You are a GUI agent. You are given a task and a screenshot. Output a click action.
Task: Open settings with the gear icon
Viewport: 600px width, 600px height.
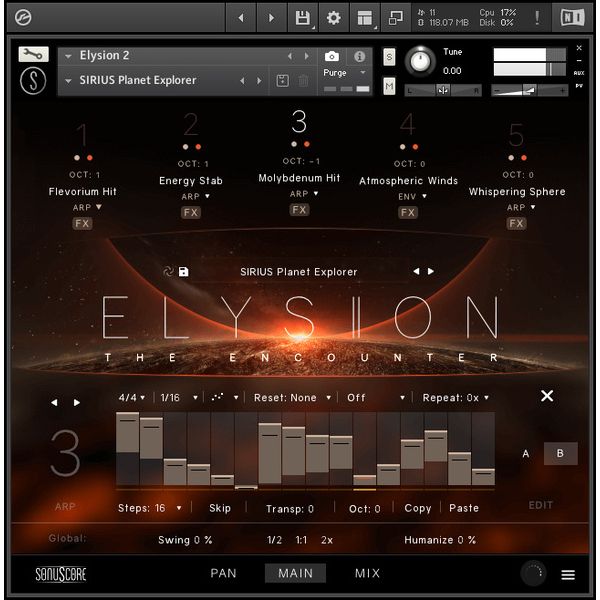333,18
